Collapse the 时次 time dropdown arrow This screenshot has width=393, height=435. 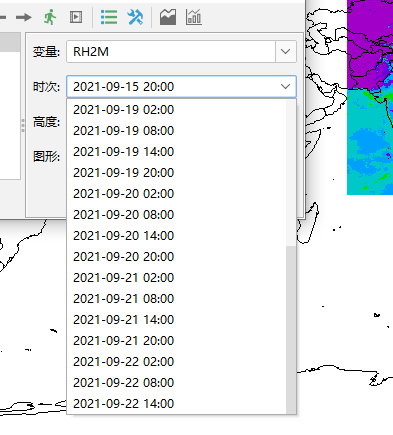coord(285,87)
